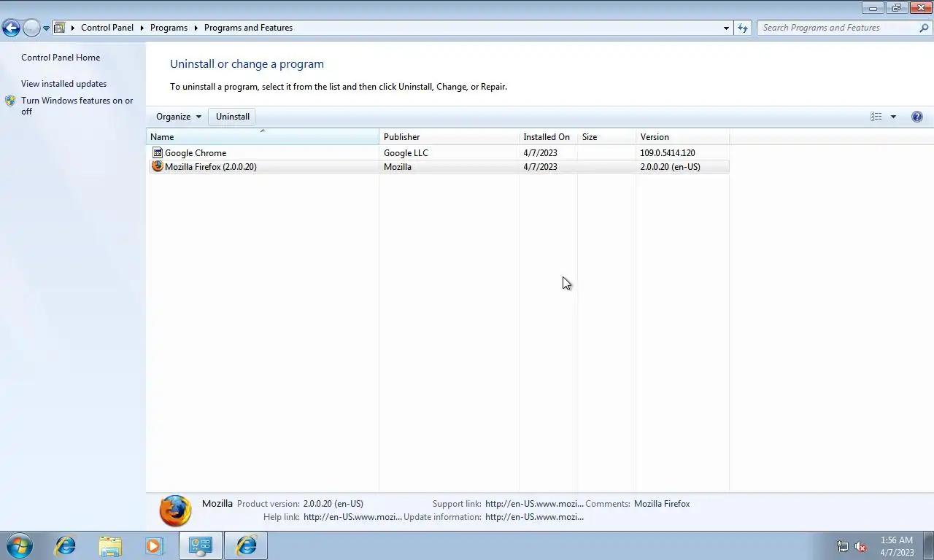The width and height of the screenshot is (934, 560).
Task: Click the Mozilla publisher cell
Action: (x=398, y=167)
